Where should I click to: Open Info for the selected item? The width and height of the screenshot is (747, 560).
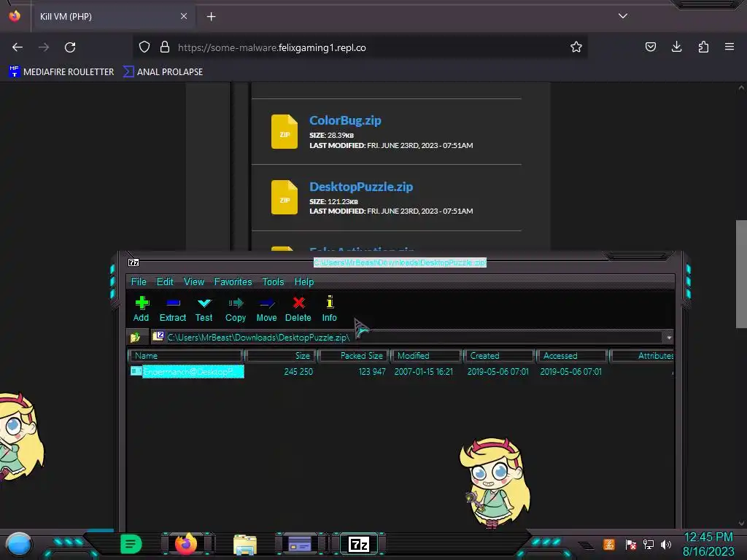(x=329, y=308)
